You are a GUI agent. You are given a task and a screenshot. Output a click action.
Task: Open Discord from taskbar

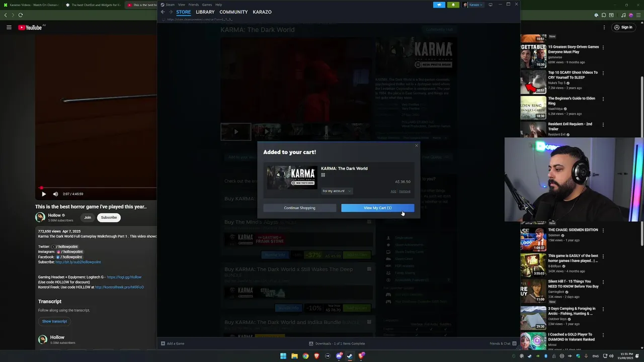pyautogui.click(x=339, y=356)
